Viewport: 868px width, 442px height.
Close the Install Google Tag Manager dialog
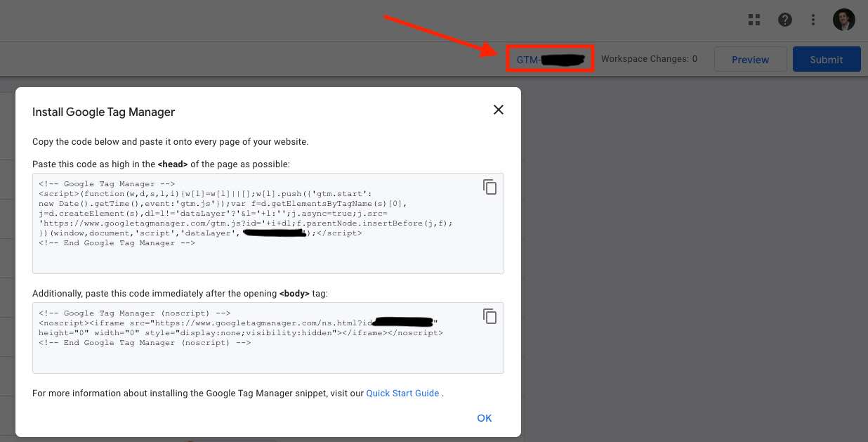499,110
